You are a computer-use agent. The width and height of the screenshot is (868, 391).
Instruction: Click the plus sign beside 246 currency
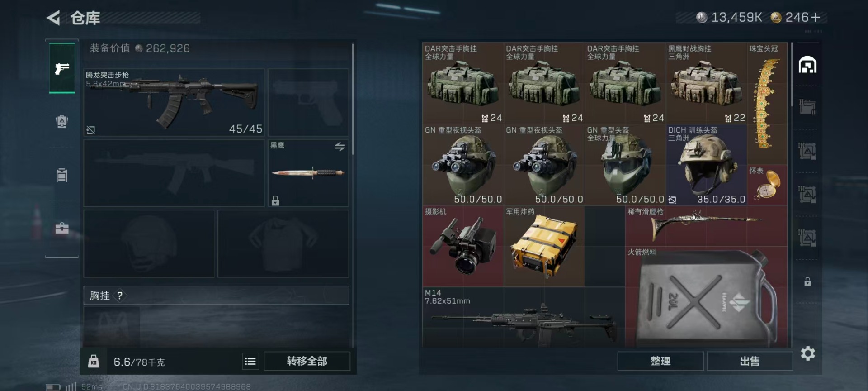coord(816,17)
